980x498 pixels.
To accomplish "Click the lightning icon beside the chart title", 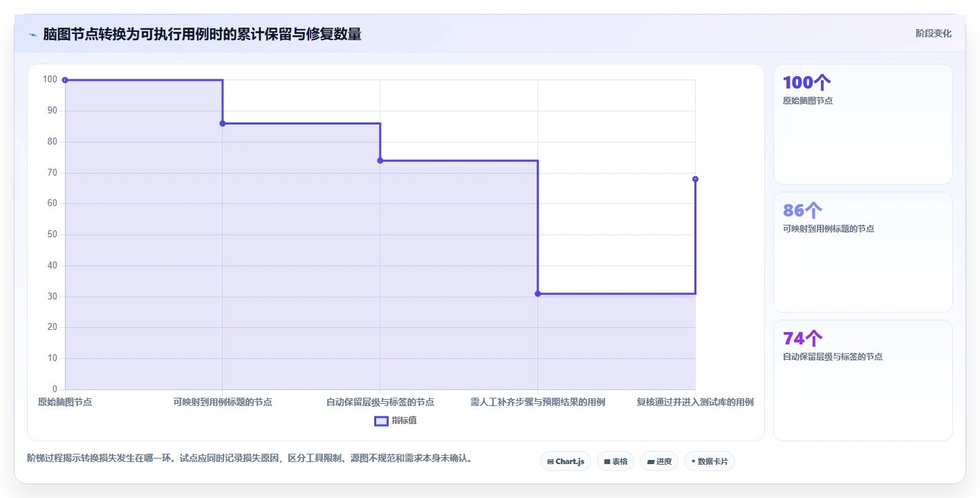I will [x=33, y=34].
